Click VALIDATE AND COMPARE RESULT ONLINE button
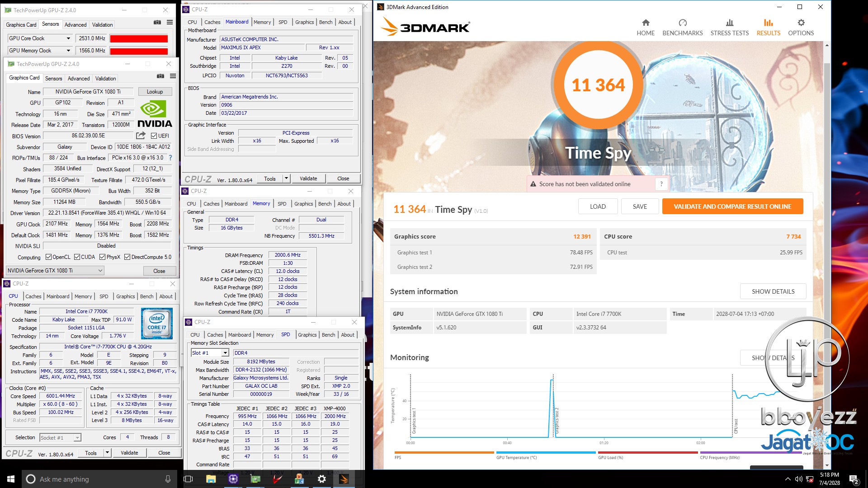 click(x=732, y=206)
